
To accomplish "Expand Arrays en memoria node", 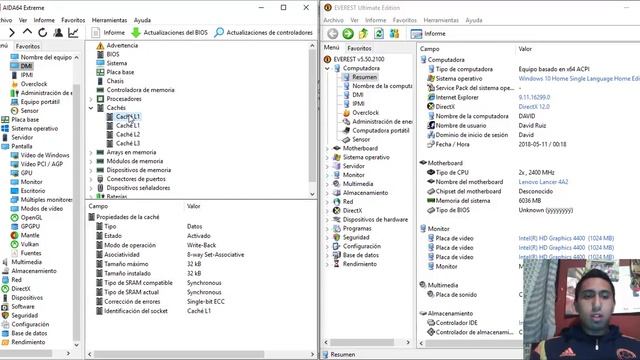I will click(91, 152).
